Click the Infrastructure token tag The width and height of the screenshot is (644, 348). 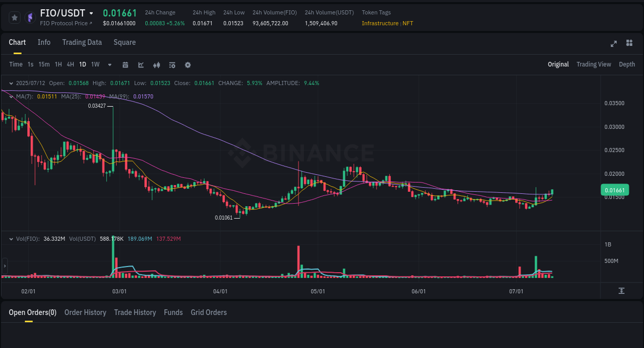click(x=380, y=23)
